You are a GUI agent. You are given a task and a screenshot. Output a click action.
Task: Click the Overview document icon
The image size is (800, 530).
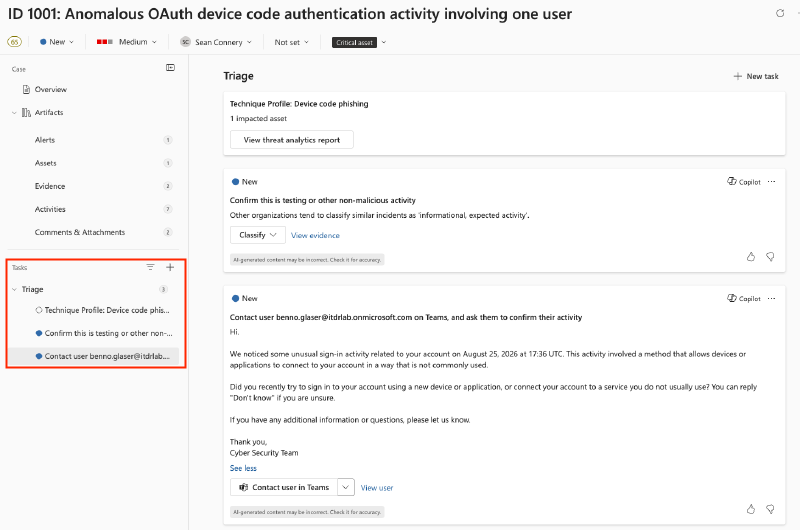(26, 89)
